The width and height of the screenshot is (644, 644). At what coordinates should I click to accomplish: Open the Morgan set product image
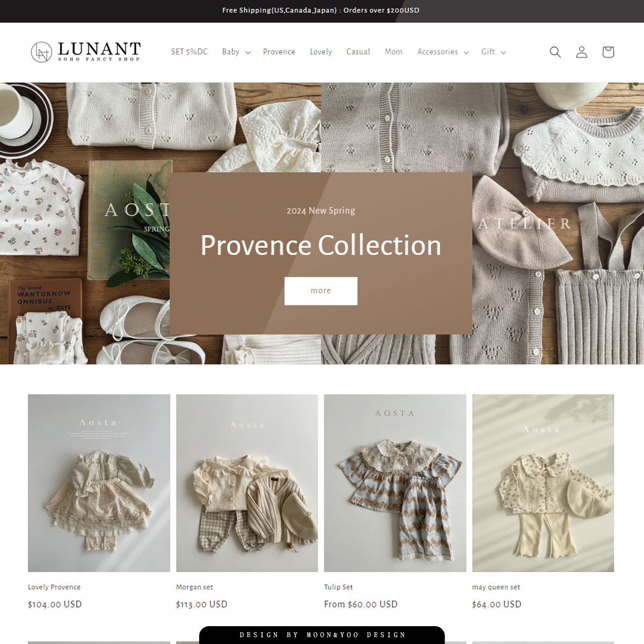(247, 483)
